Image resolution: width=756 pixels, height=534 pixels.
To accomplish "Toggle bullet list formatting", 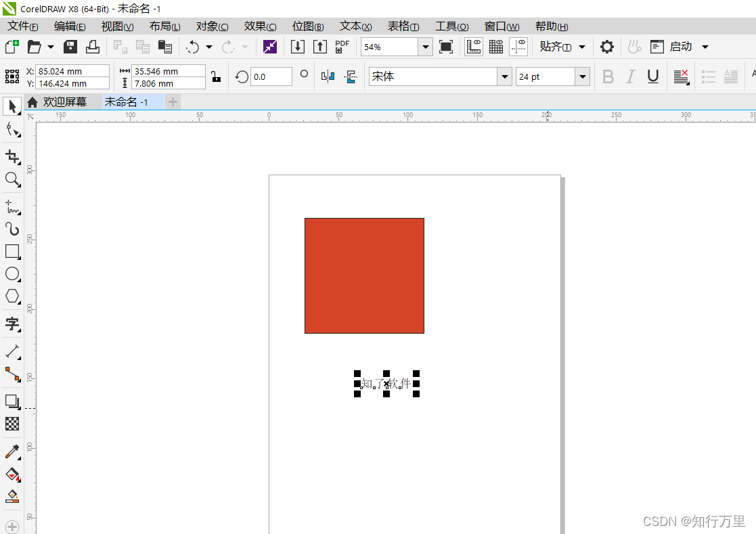I will click(x=708, y=76).
